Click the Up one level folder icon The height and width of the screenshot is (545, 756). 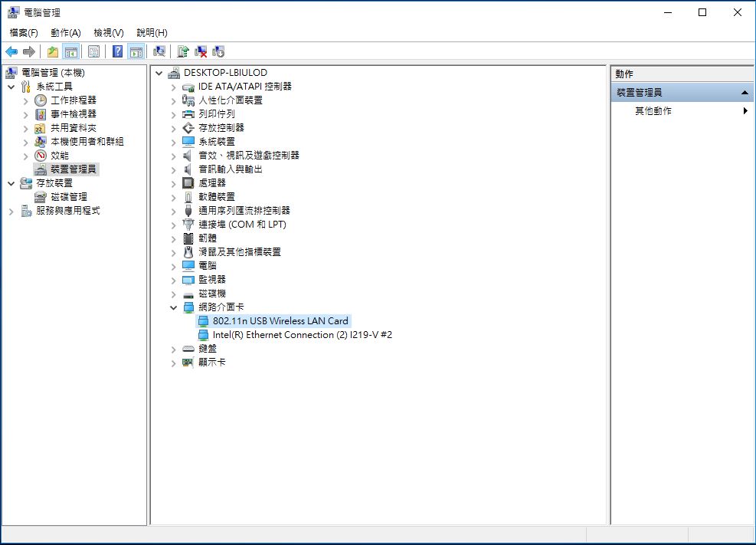pyautogui.click(x=53, y=51)
